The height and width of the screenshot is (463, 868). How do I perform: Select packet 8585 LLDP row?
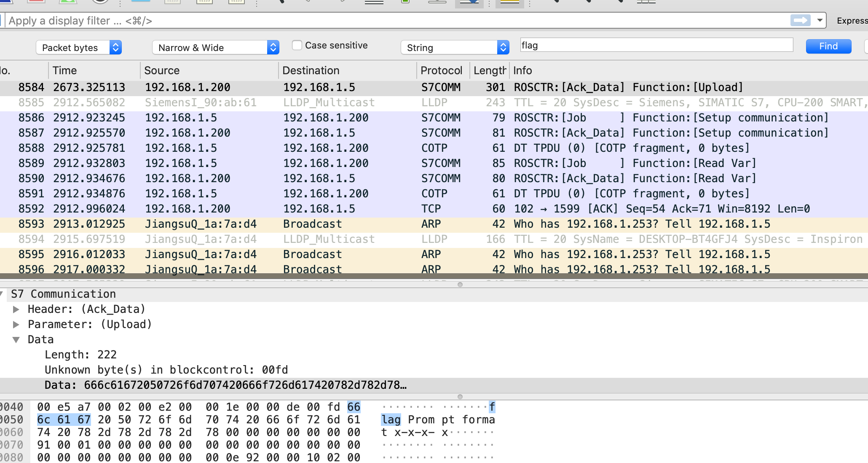[434, 102]
